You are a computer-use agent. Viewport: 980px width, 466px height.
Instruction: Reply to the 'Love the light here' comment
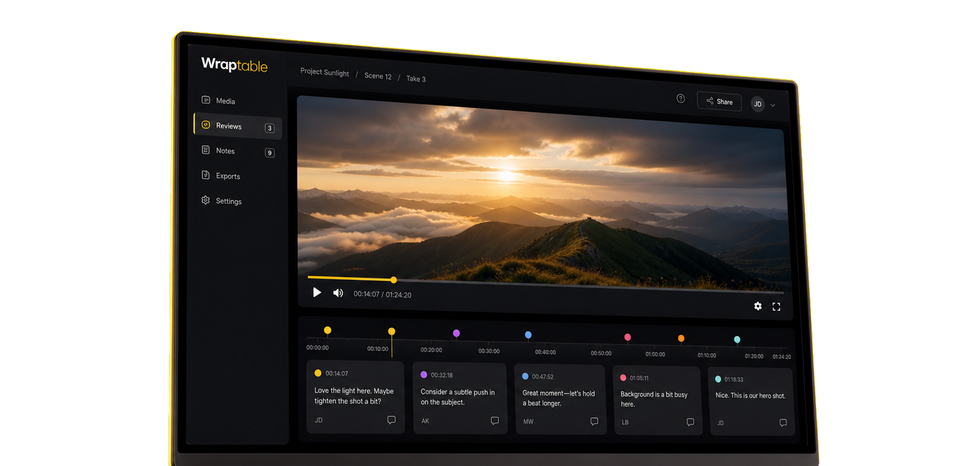pyautogui.click(x=392, y=420)
